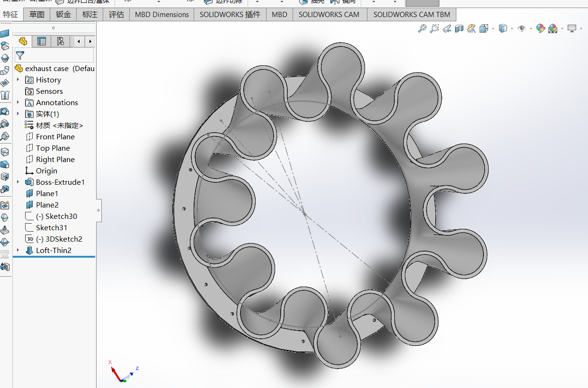Click the last tool in sidebar
Viewport: 588px width, 388px height.
(5, 267)
